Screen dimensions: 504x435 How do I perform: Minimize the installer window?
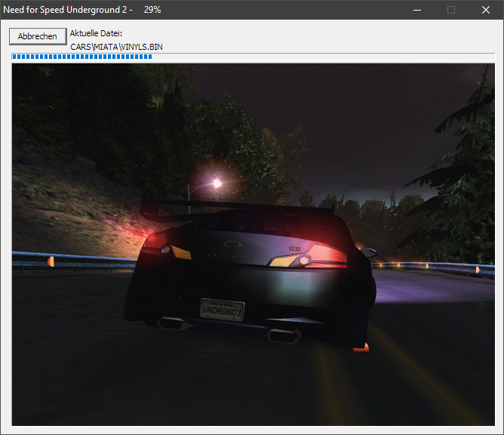(417, 10)
